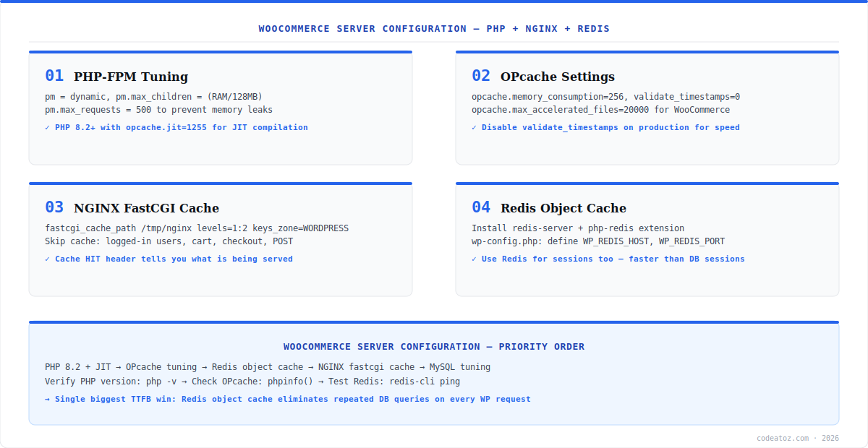
Task: Select the 'PHP-FPM Tuning' heading
Action: (131, 77)
